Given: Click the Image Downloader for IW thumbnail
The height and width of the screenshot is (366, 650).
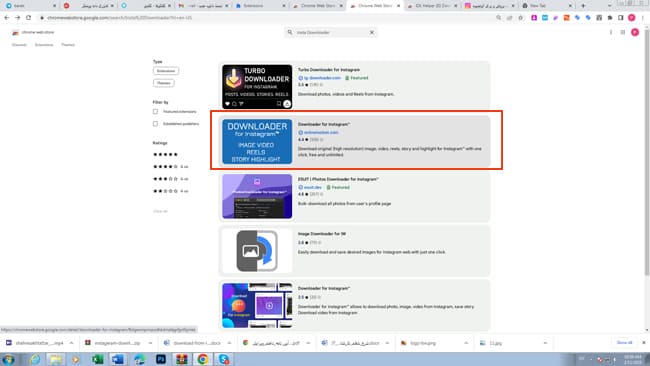Looking at the screenshot, I should (x=257, y=251).
